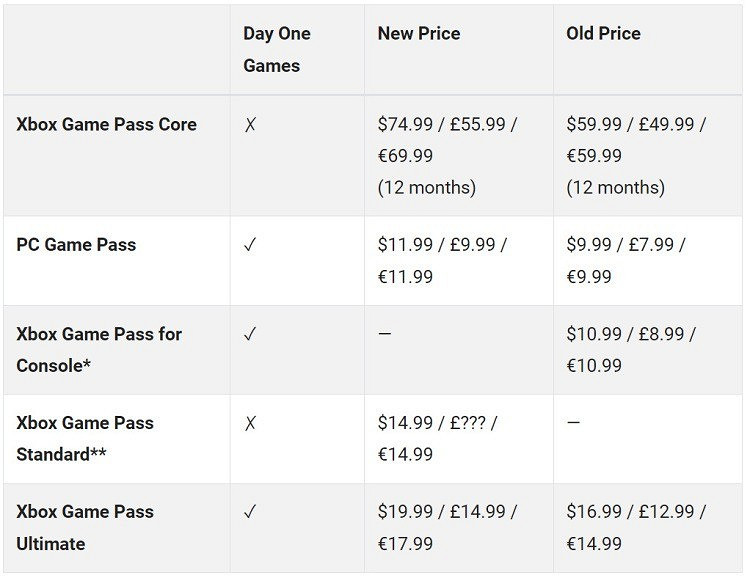750x578 pixels.
Task: Select the Old Price column header
Action: click(x=603, y=33)
